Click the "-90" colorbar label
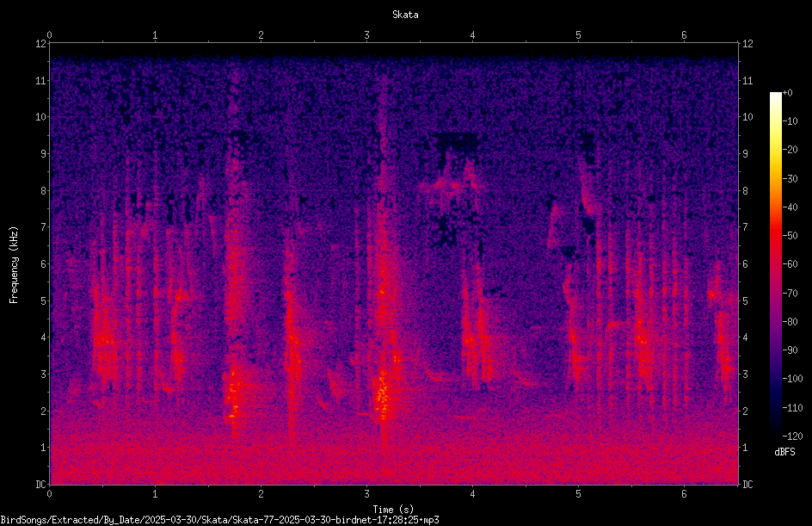The image size is (812, 526). click(x=790, y=350)
